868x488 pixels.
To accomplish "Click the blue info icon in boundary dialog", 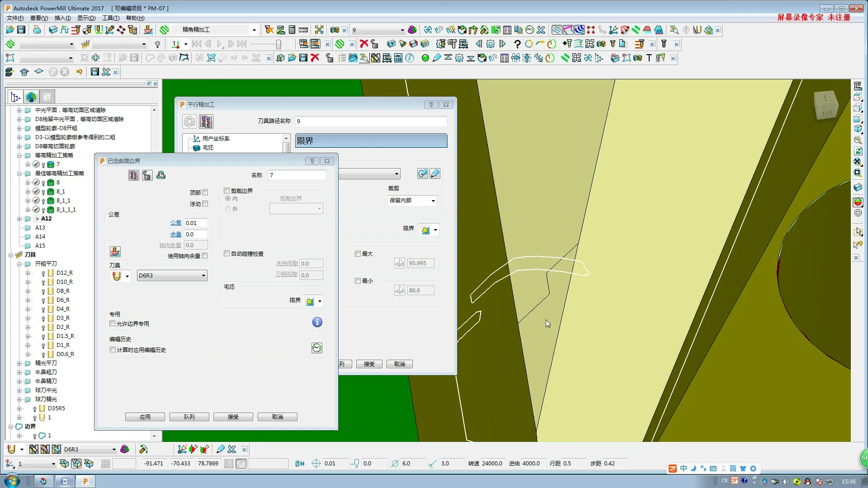I will click(x=317, y=322).
